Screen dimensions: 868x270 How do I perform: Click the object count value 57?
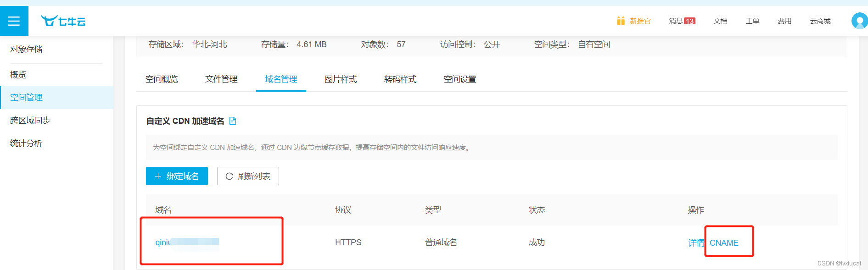pos(401,44)
